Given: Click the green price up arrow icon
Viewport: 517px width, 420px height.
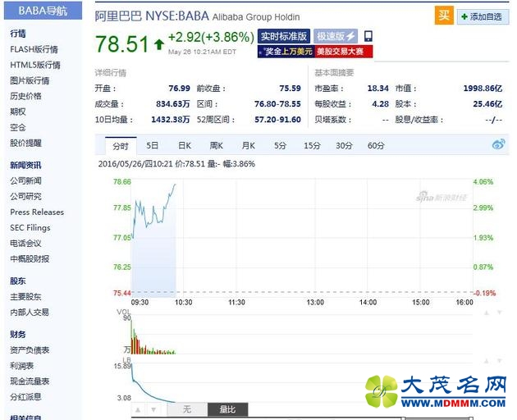Looking at the screenshot, I should click(159, 44).
